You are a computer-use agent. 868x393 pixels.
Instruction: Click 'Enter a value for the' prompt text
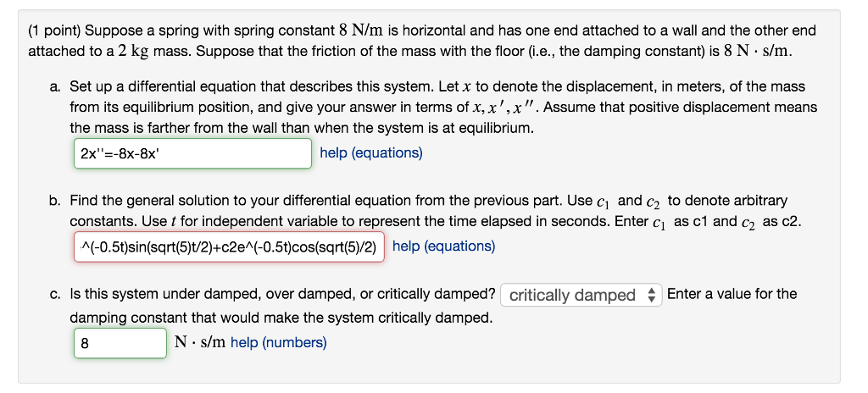(732, 294)
